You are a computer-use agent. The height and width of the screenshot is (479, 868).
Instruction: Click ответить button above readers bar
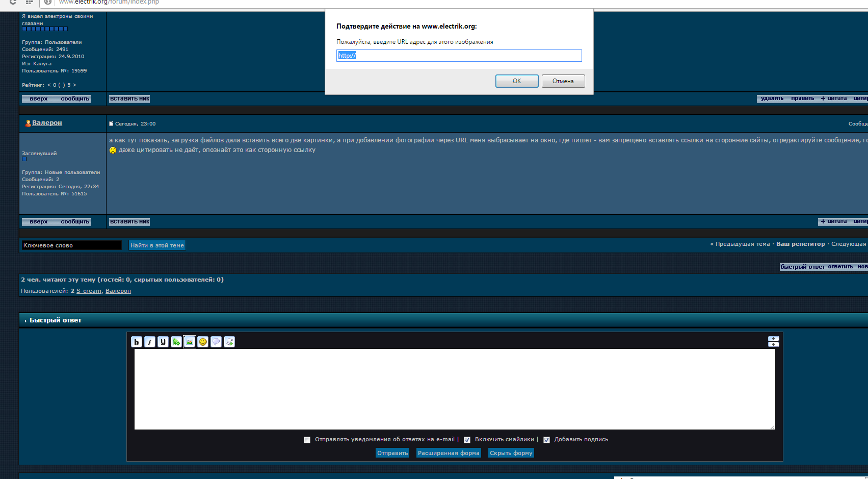click(840, 267)
